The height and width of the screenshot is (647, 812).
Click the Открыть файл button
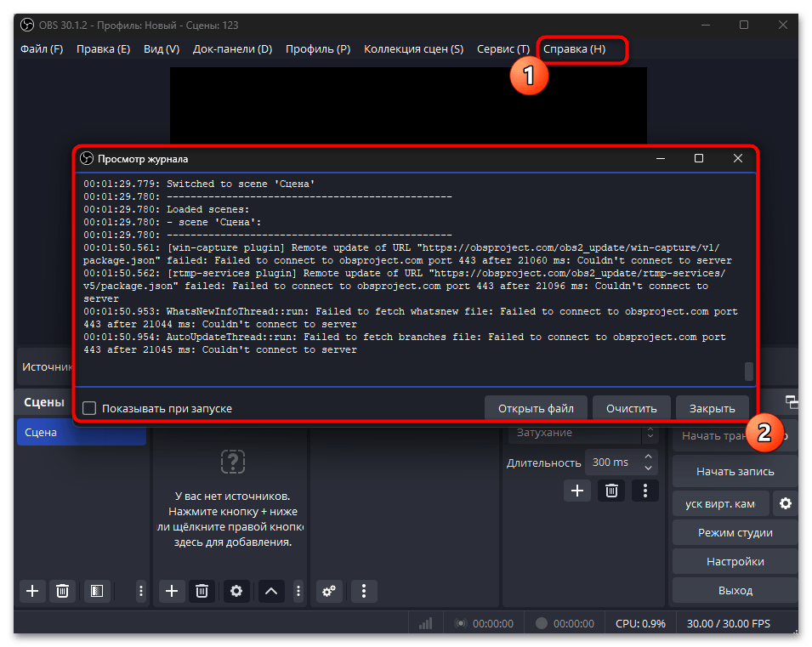536,408
